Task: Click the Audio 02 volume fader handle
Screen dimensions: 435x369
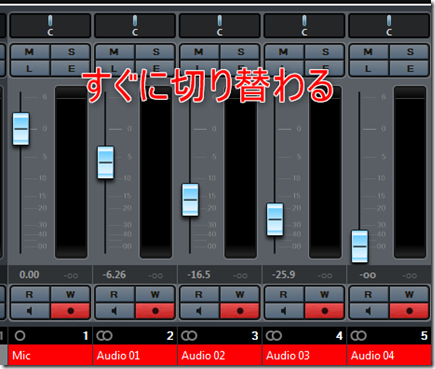Action: click(x=190, y=200)
